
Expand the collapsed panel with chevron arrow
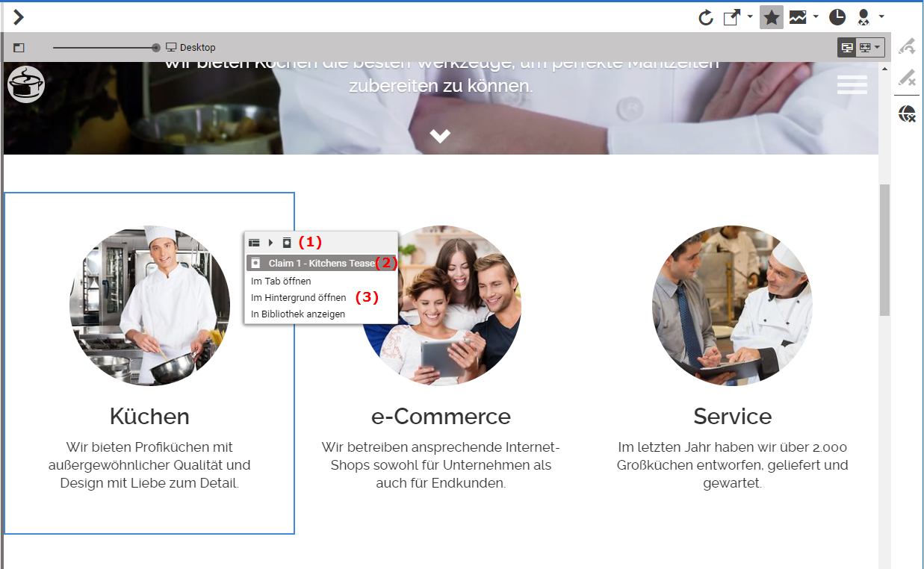pyautogui.click(x=19, y=17)
